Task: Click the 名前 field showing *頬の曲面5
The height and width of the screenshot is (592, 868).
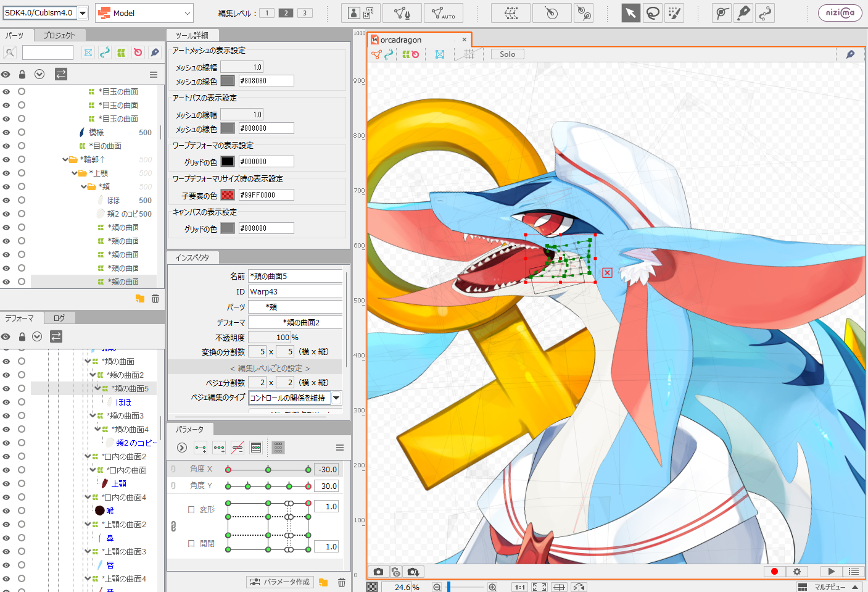Action: (296, 276)
